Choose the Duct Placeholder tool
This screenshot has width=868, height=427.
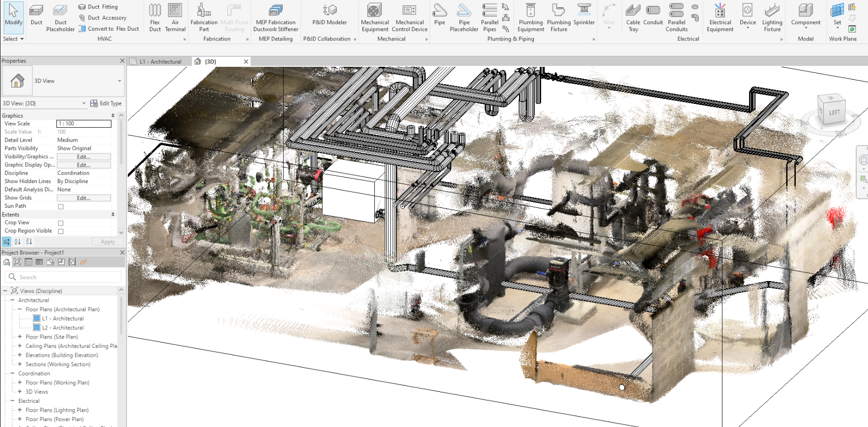click(x=60, y=18)
